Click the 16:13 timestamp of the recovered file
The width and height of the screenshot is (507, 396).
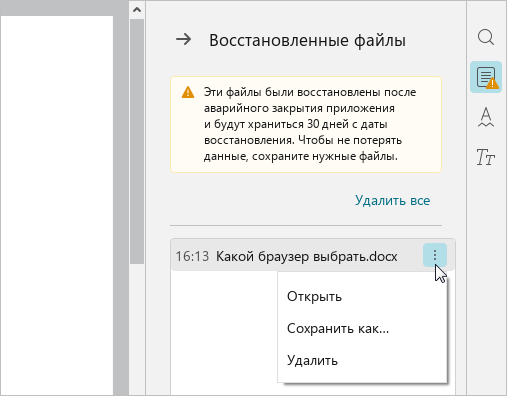point(192,256)
